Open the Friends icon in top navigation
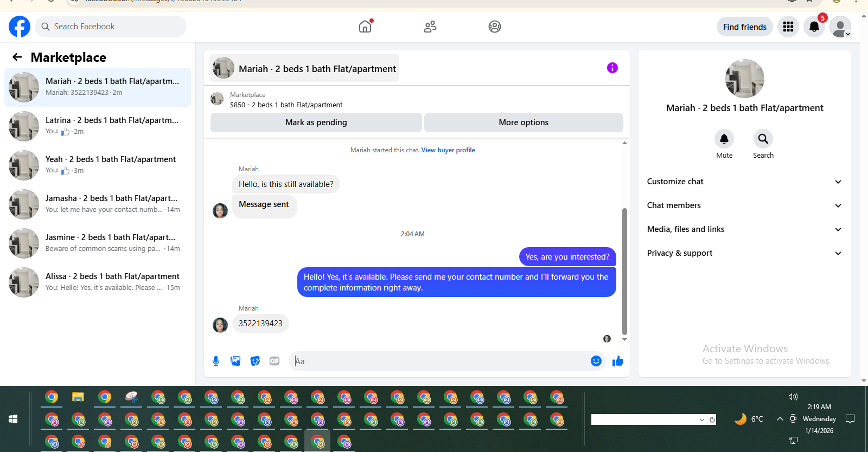 click(430, 27)
